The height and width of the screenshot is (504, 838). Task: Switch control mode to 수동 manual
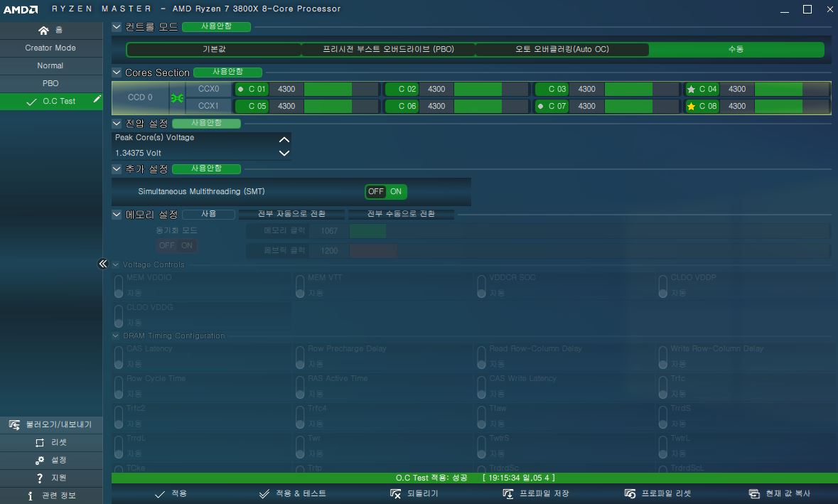[736, 49]
